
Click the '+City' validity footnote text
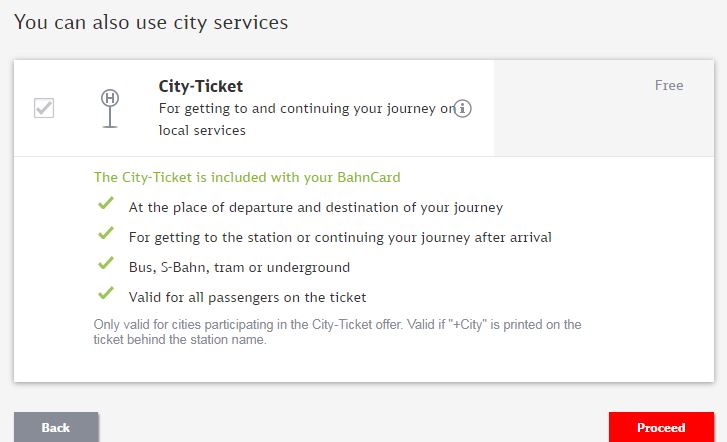(337, 332)
